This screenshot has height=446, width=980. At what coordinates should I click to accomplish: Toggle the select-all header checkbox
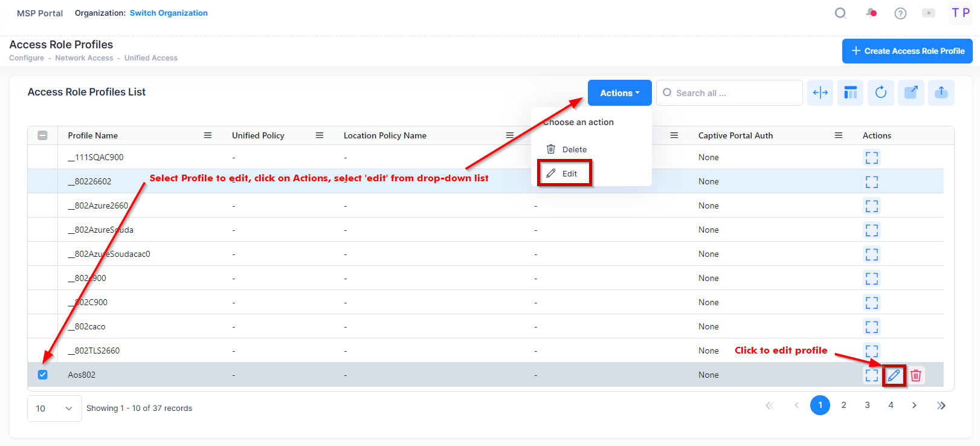(x=42, y=135)
